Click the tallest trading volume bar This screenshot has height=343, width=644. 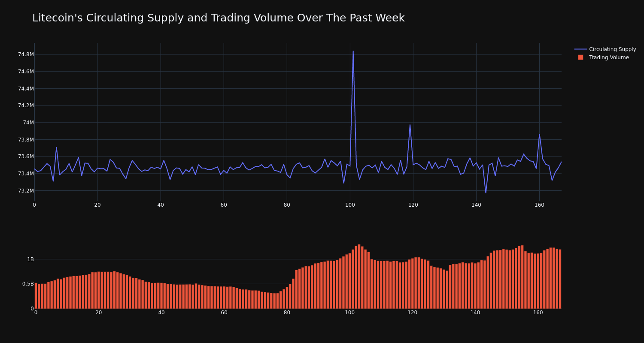click(x=359, y=277)
